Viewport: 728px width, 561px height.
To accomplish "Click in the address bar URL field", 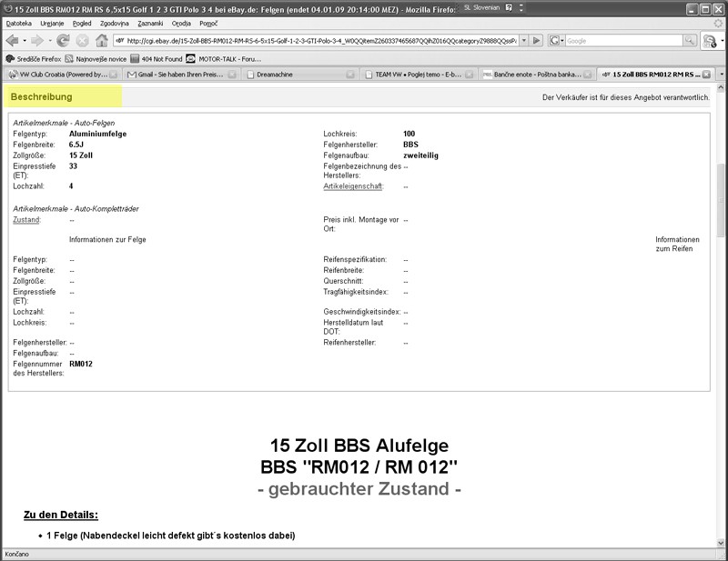I will [x=321, y=41].
